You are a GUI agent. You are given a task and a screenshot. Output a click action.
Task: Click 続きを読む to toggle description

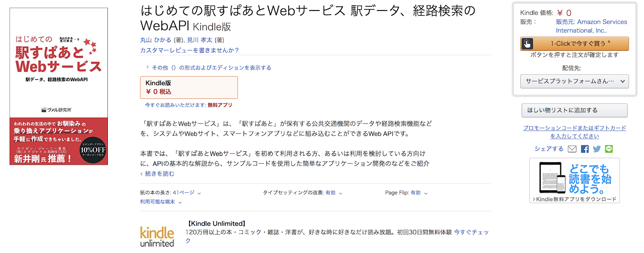[159, 174]
